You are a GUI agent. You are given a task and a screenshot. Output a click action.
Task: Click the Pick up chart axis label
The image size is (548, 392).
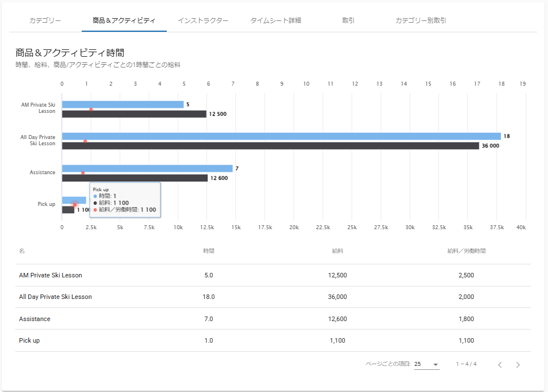click(x=47, y=204)
